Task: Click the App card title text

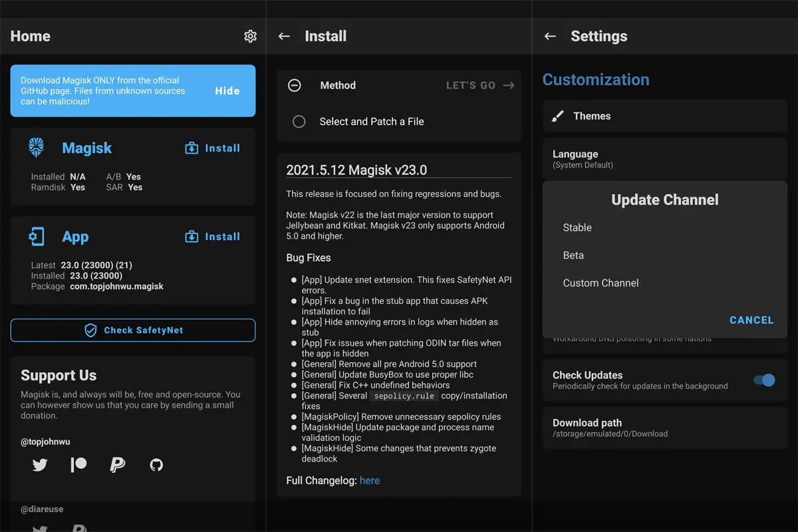Action: point(75,237)
